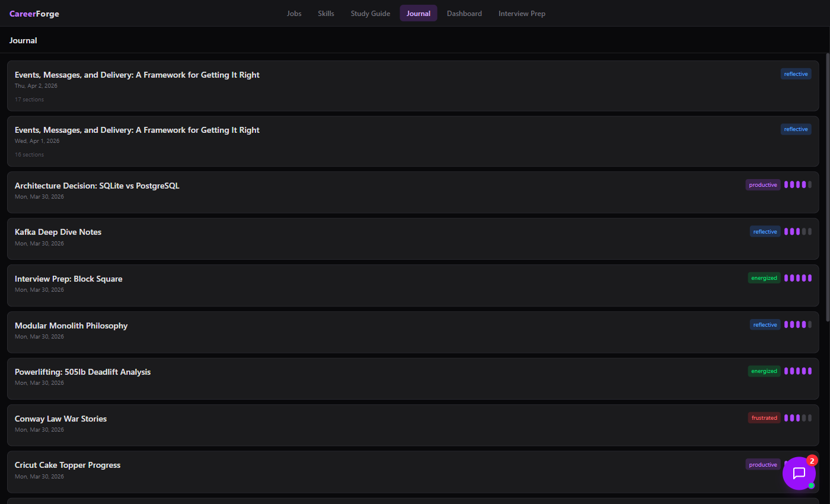The image size is (830, 504).
Task: Open the Wed, Apr 1 Events framework entry
Action: pyautogui.click(x=137, y=130)
